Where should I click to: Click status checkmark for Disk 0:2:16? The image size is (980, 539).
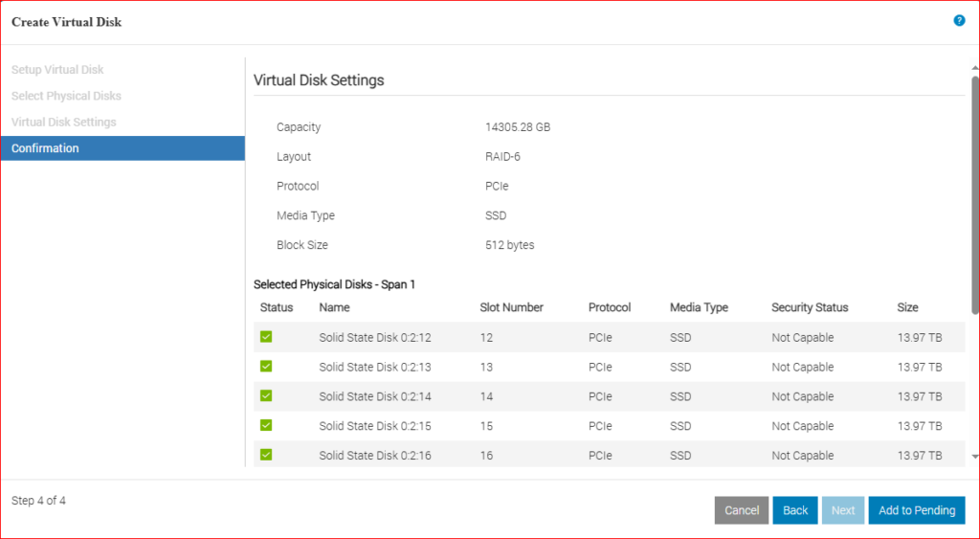click(266, 456)
